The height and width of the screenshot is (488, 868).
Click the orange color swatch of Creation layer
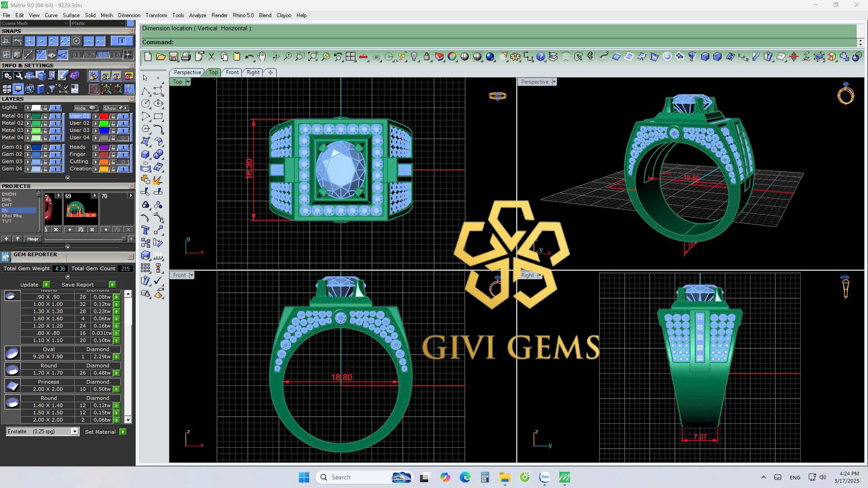[104, 169]
